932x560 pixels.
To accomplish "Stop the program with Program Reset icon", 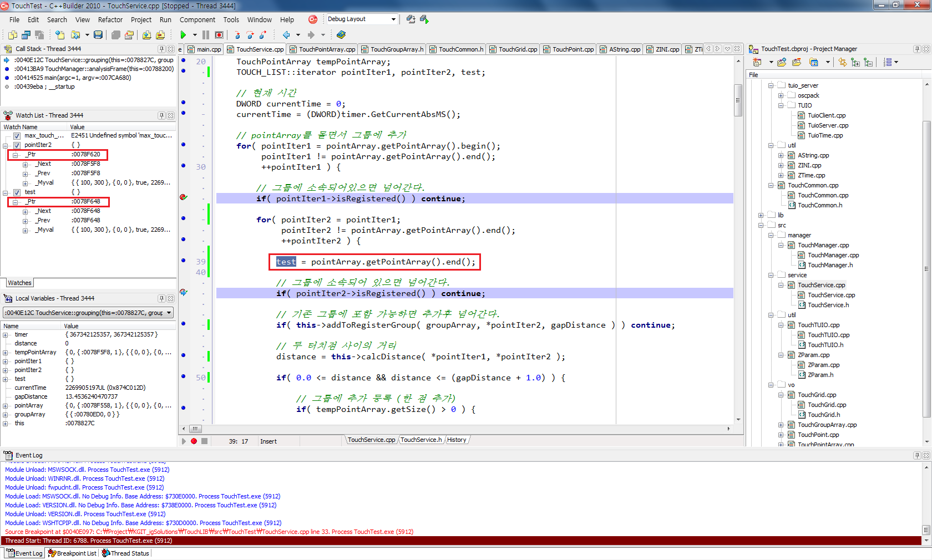I will tap(219, 35).
